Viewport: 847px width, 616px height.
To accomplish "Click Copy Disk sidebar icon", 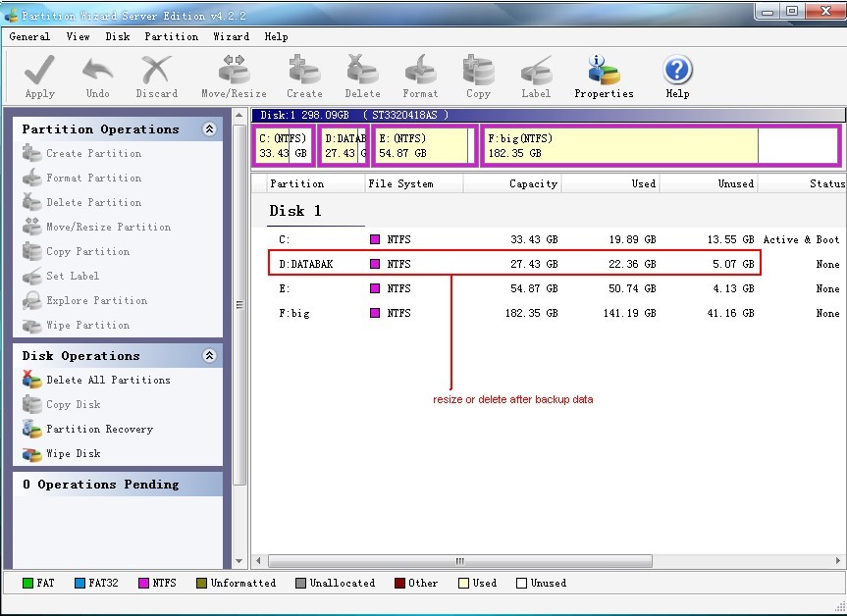I will [31, 404].
